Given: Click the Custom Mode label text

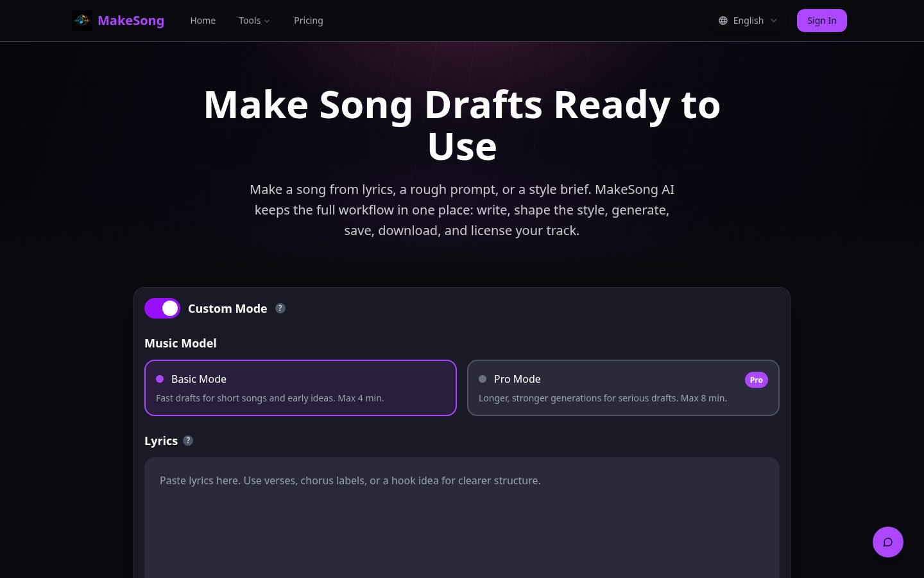Looking at the screenshot, I should coord(228,308).
